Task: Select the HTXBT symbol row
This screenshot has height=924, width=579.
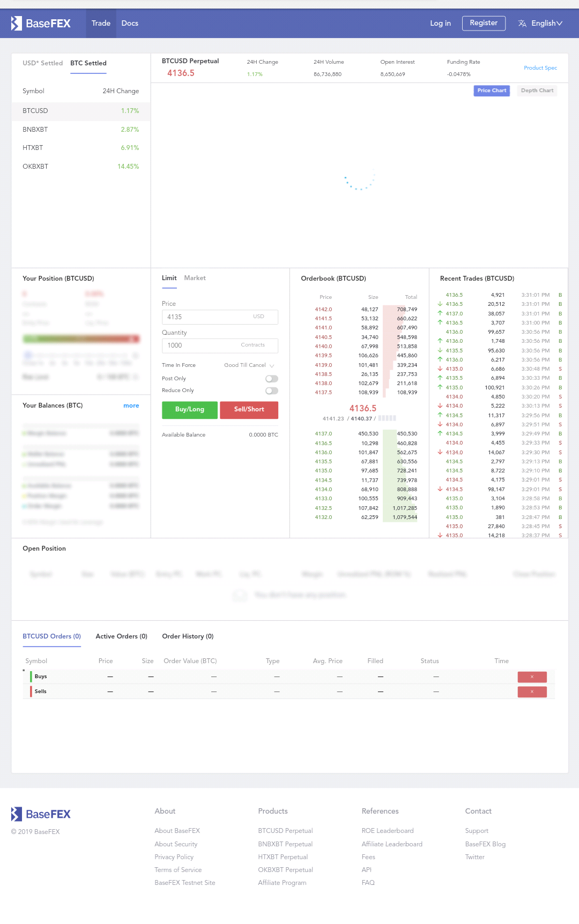Action: [x=80, y=148]
